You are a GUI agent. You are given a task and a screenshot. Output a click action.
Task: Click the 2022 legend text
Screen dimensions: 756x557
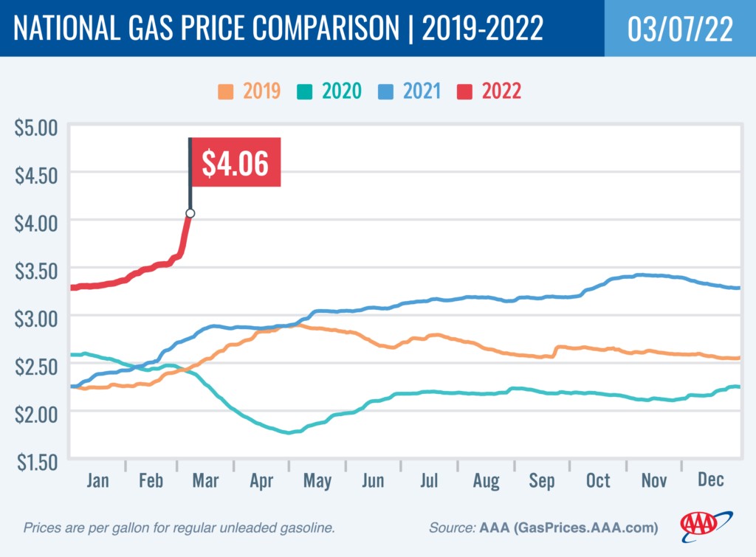pos(502,92)
